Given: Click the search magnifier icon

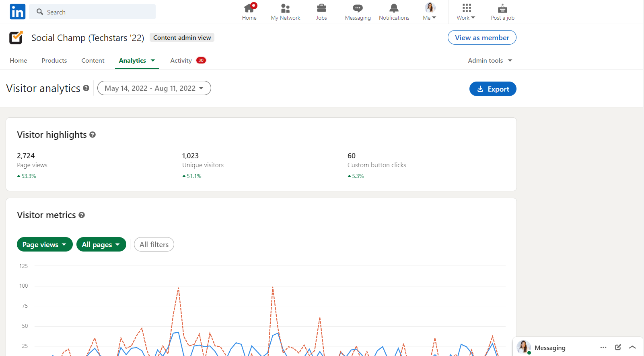Looking at the screenshot, I should [40, 12].
